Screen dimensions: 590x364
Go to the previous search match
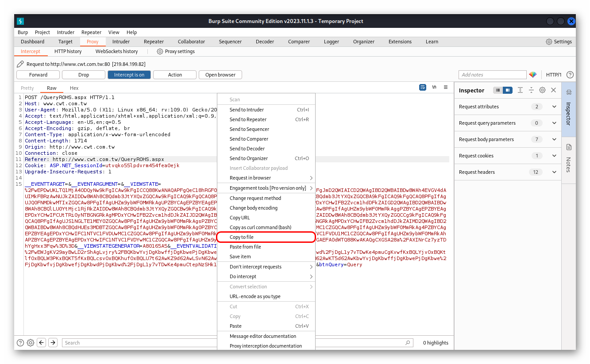point(42,343)
